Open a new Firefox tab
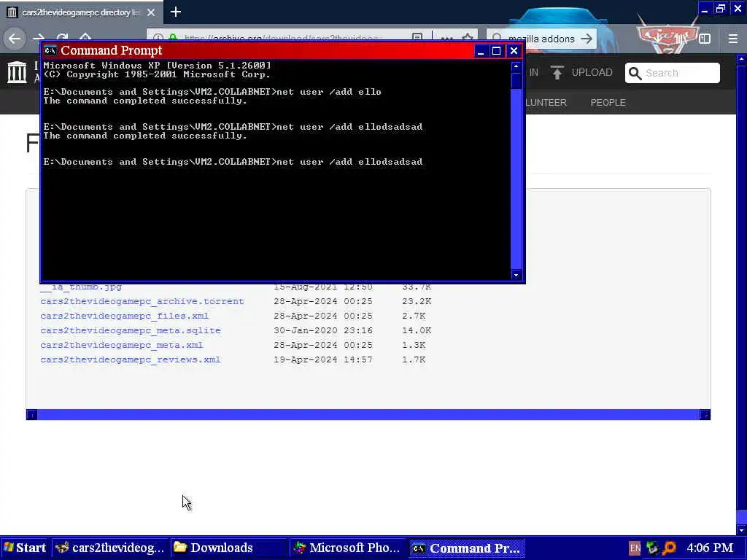The height and width of the screenshot is (560, 747). pyautogui.click(x=176, y=12)
